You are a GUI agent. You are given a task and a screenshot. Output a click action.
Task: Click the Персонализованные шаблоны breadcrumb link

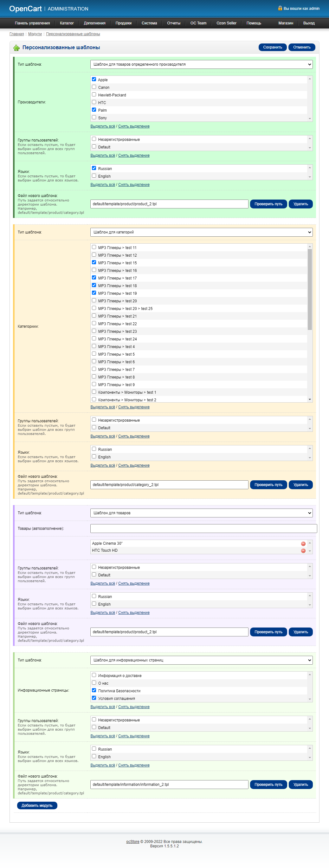[x=73, y=34]
